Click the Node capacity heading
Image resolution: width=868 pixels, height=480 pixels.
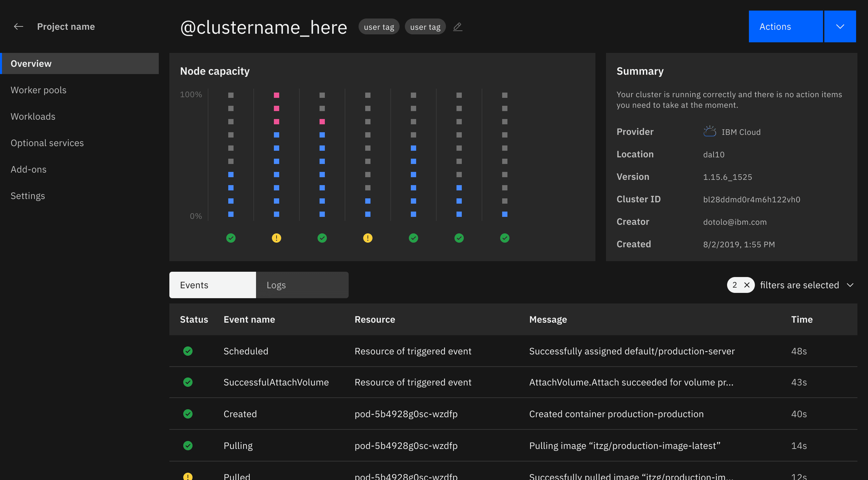(x=215, y=71)
